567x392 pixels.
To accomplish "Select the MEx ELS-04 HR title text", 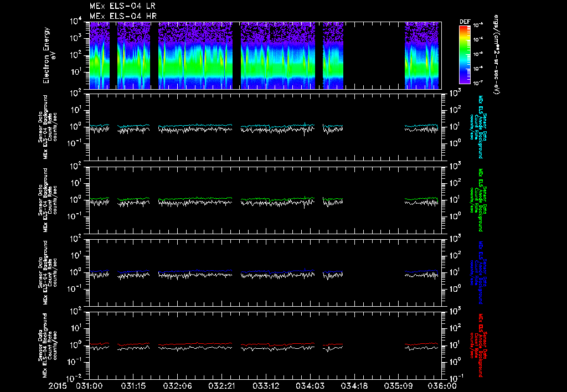I will (123, 16).
